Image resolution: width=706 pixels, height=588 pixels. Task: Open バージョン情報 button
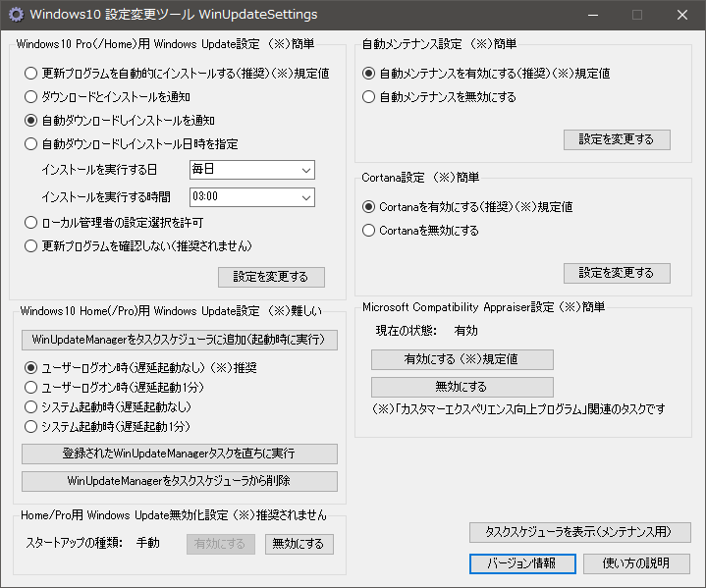522,563
